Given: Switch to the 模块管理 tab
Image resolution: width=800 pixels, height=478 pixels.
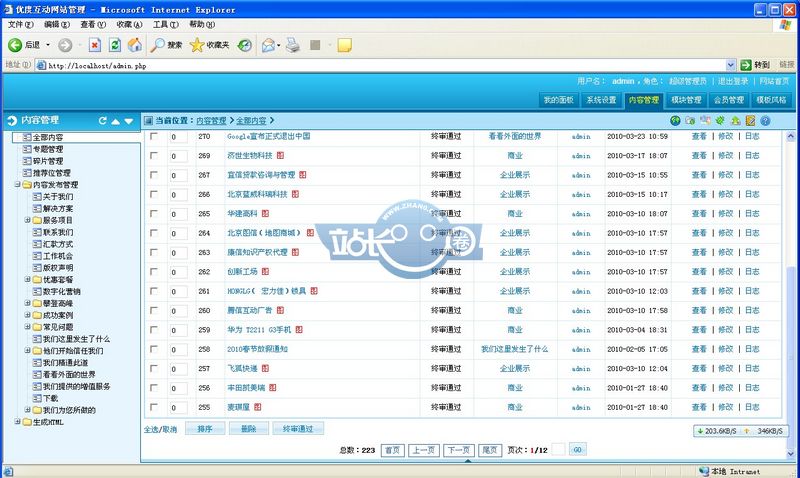Looking at the screenshot, I should click(686, 100).
